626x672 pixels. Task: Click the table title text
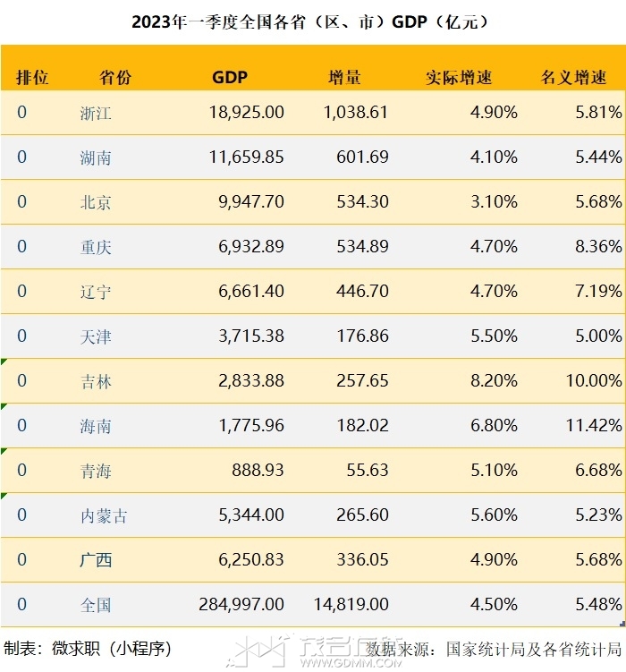(310, 21)
